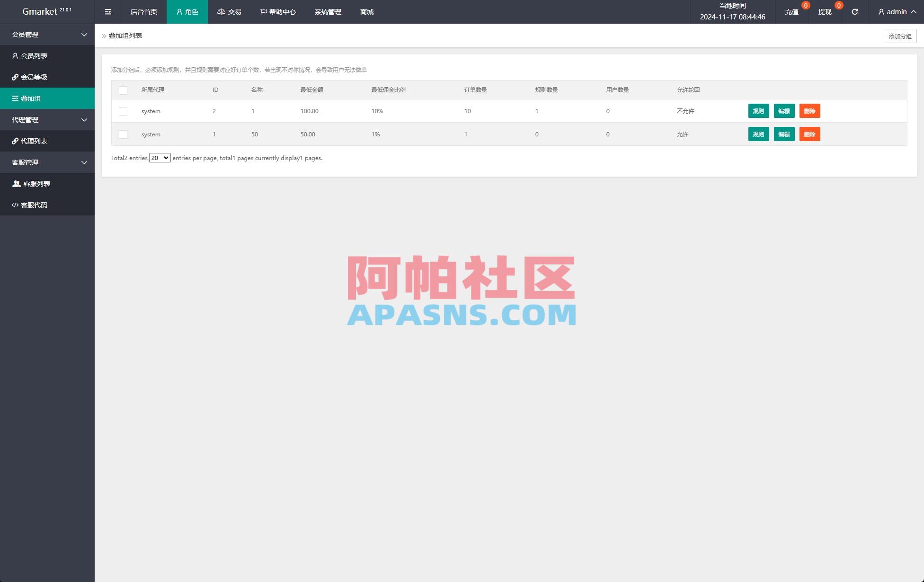Viewport: 924px width, 582px height.
Task: Click the 代理列表 agent list icon
Action: 15,141
